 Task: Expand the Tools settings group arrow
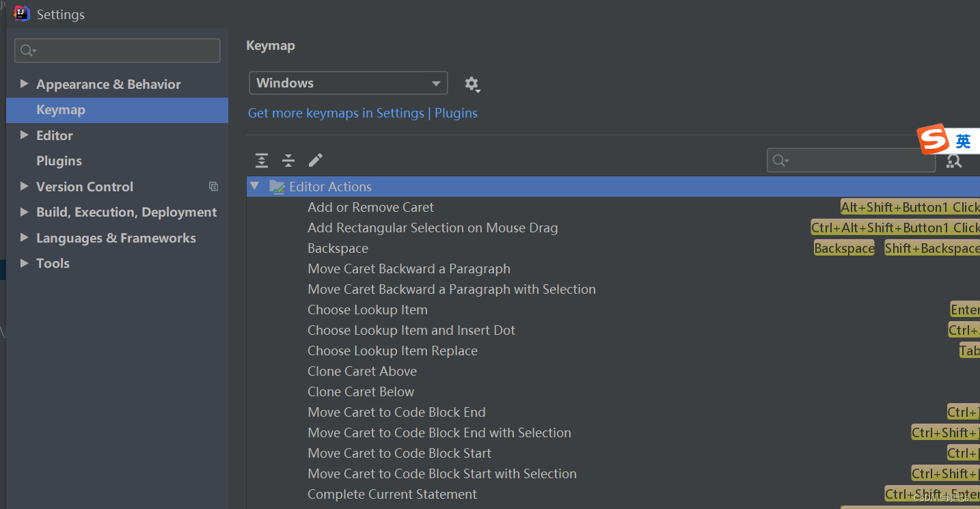tap(25, 263)
